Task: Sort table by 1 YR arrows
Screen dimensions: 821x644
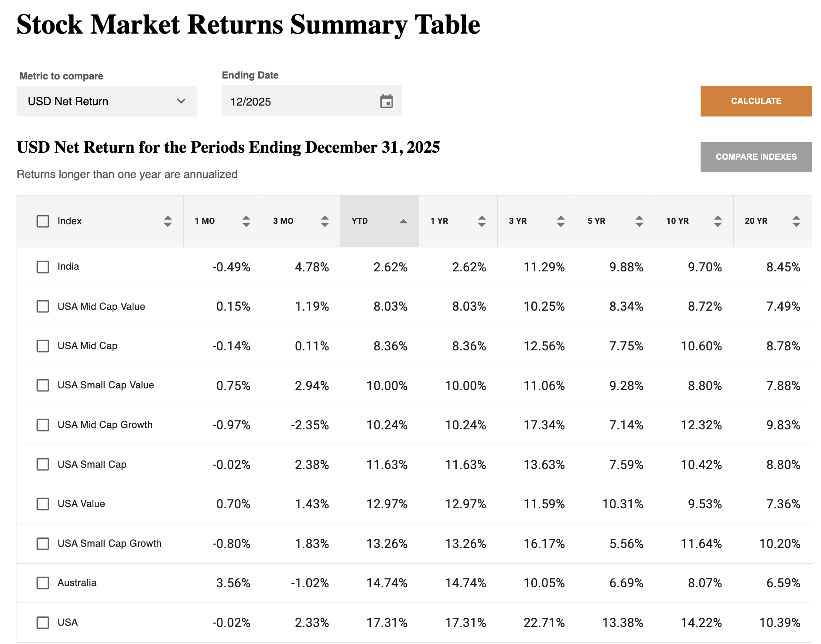Action: click(482, 221)
